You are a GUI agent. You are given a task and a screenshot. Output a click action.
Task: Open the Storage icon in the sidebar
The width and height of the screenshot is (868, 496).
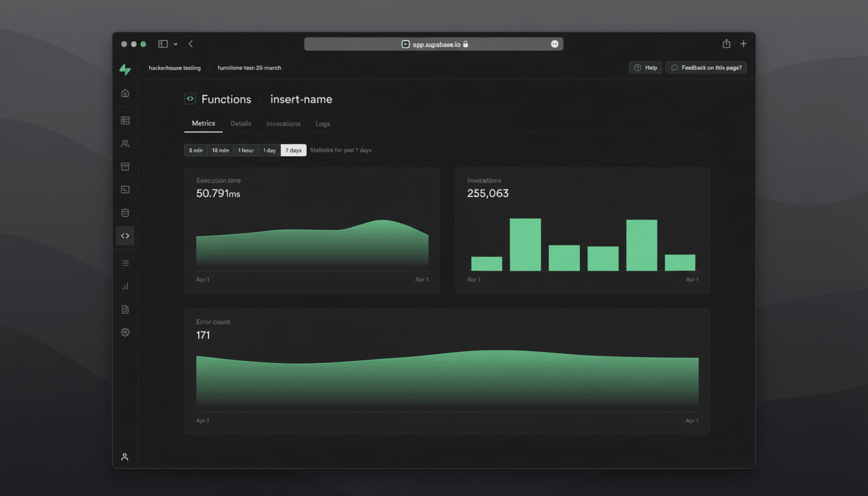pos(125,166)
